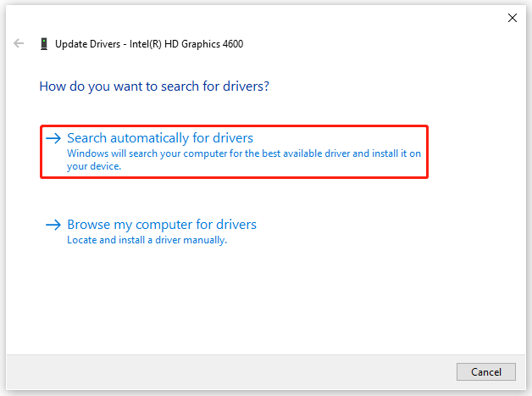This screenshot has width=532, height=396.
Task: Click arrow icon beside Search automatically for drivers
Action: (53, 138)
